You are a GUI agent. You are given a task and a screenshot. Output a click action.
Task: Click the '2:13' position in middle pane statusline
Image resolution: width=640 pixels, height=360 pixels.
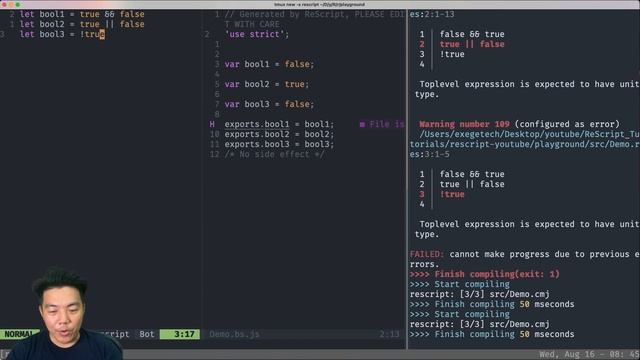(x=389, y=334)
